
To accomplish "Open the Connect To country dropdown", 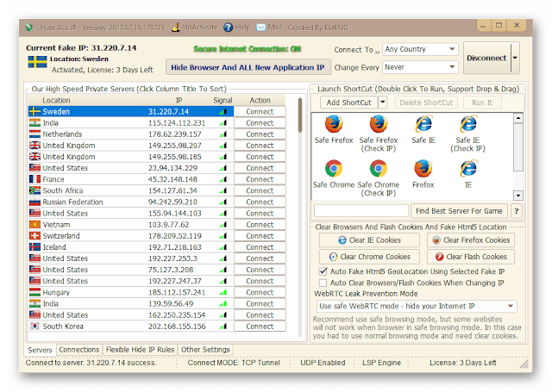I will point(420,49).
